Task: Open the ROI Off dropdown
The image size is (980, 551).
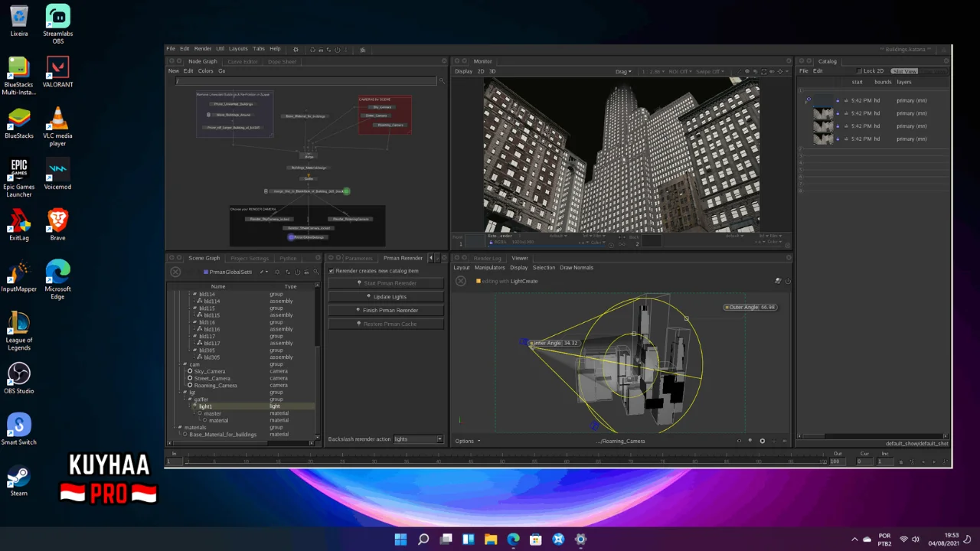Action: (x=679, y=72)
